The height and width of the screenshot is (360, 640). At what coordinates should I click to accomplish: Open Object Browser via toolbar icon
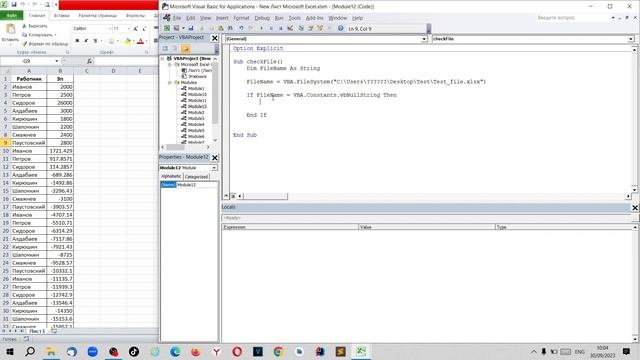pos(320,28)
